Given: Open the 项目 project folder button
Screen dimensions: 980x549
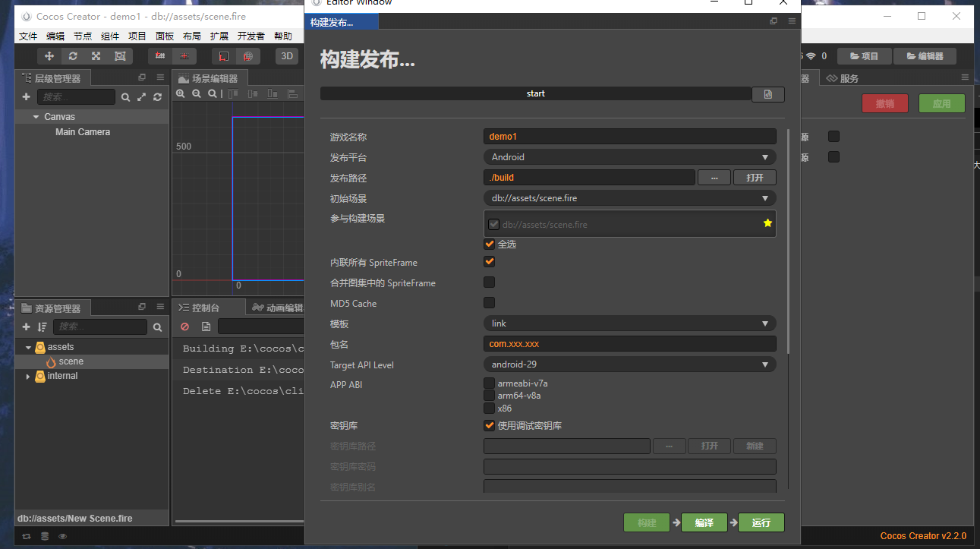Looking at the screenshot, I should pyautogui.click(x=864, y=56).
